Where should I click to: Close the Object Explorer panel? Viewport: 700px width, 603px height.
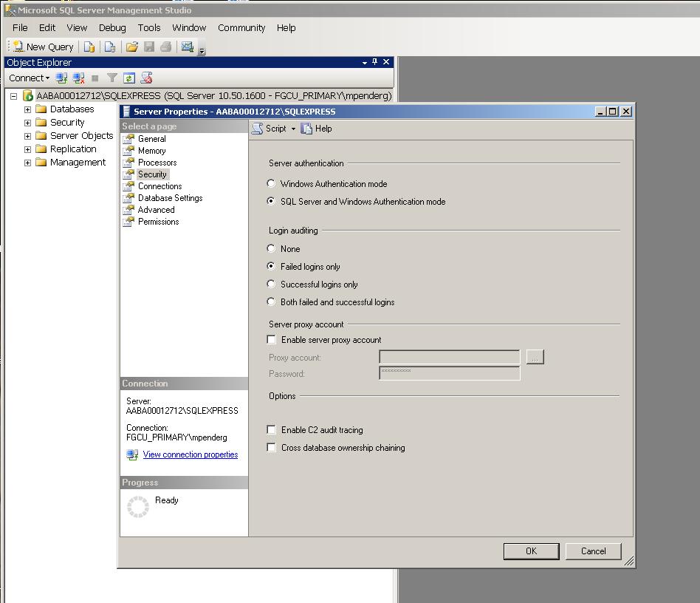tap(386, 62)
